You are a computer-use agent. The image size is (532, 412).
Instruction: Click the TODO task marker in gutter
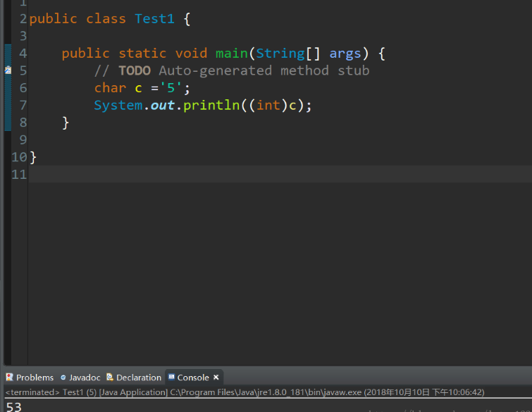(x=8, y=70)
